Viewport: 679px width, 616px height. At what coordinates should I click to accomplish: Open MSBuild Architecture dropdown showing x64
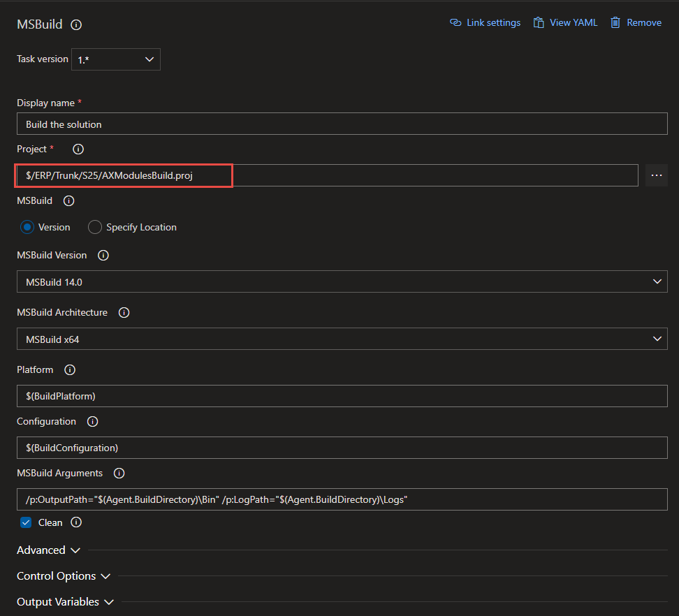(342, 339)
